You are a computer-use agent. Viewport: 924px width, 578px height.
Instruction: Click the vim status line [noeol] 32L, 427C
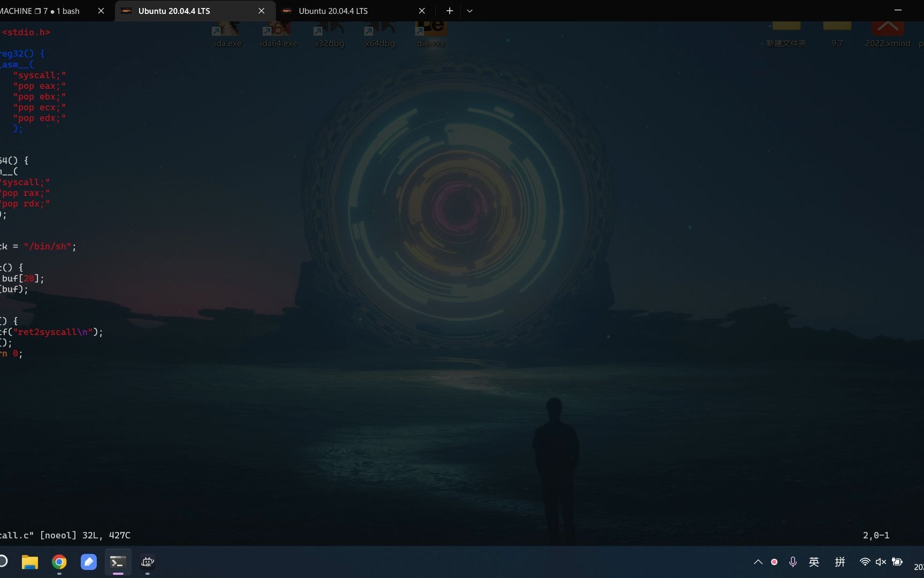pyautogui.click(x=85, y=535)
